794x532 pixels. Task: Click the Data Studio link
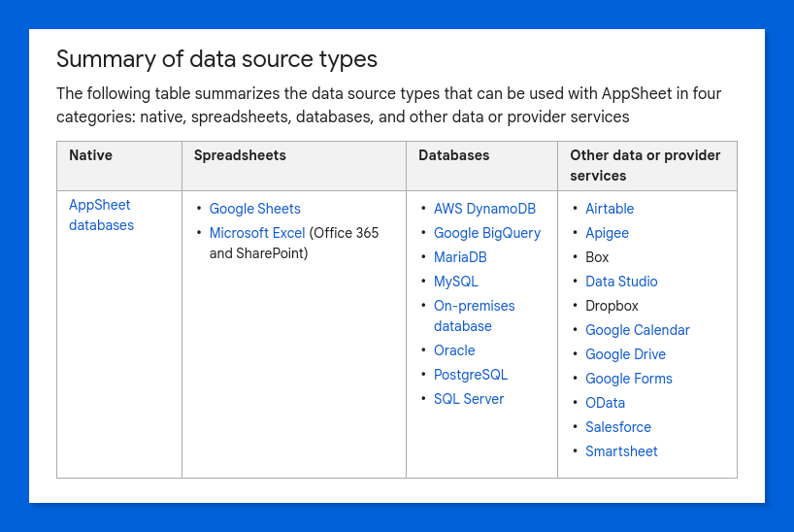621,282
